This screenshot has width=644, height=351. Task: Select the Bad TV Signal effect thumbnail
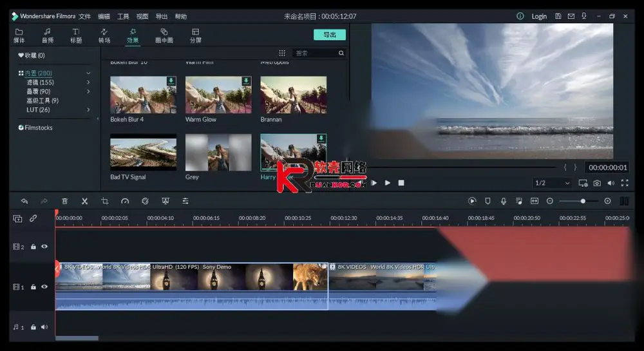144,152
